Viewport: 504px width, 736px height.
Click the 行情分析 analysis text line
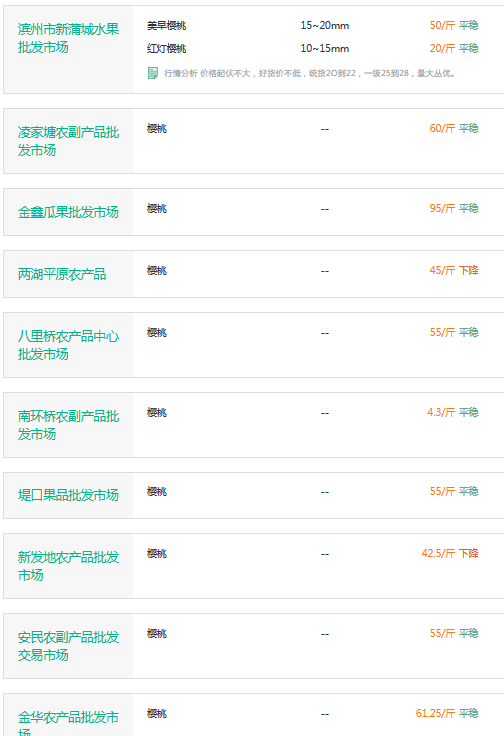click(x=310, y=73)
